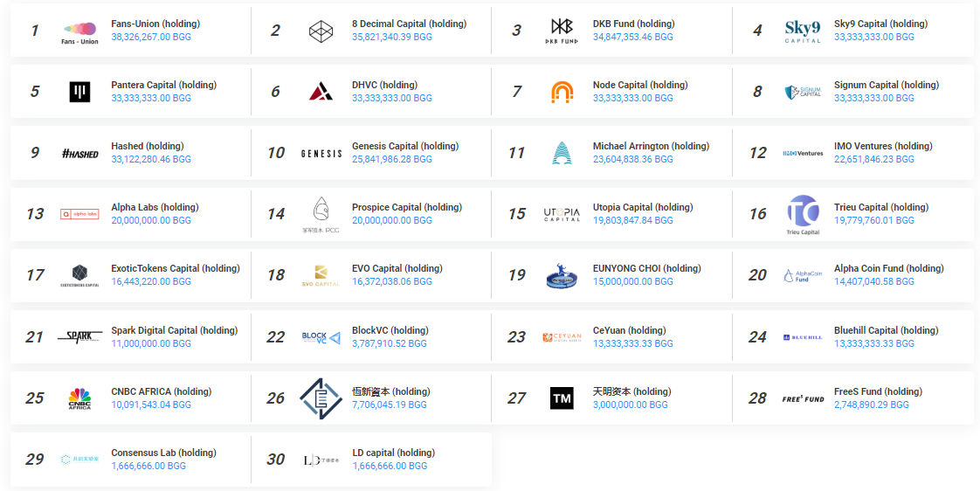Click the Fans-Union logo icon
Screen dimensions: 980x491
point(79,31)
